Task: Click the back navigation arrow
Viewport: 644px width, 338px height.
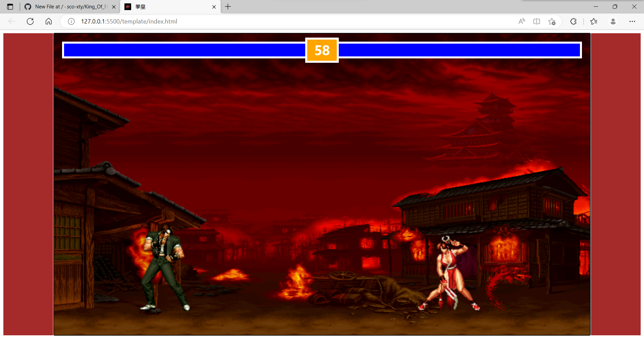Action: click(x=12, y=21)
